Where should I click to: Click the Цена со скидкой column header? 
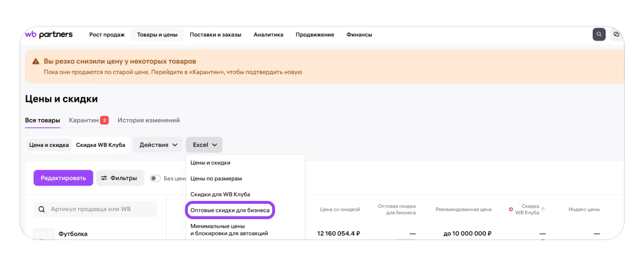point(340,210)
